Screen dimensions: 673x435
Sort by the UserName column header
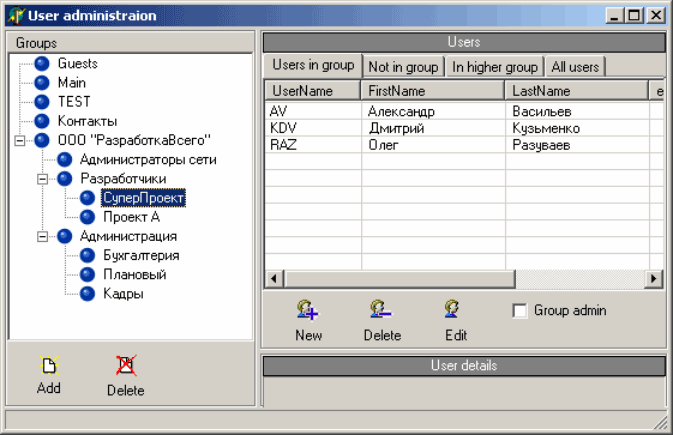pyautogui.click(x=311, y=91)
